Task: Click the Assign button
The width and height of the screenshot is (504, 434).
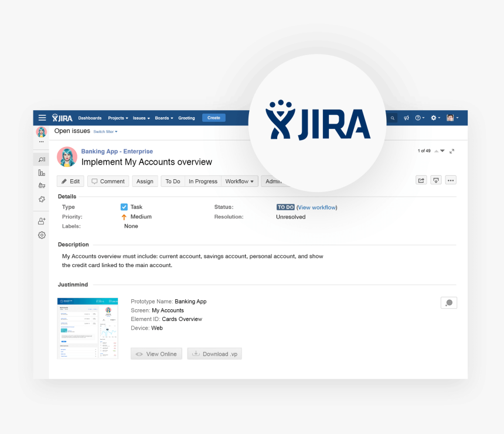Action: 145,181
